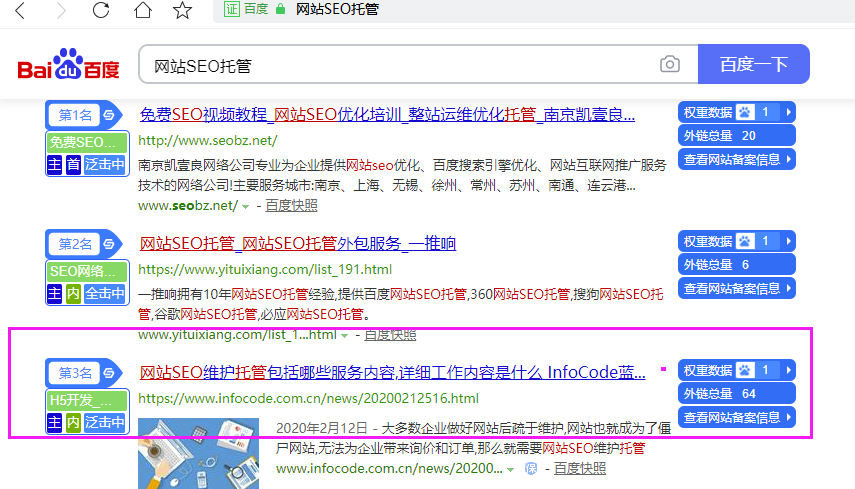Expand arrow on second result's 权重数据
Viewport: 855px width, 489px height.
pos(788,241)
